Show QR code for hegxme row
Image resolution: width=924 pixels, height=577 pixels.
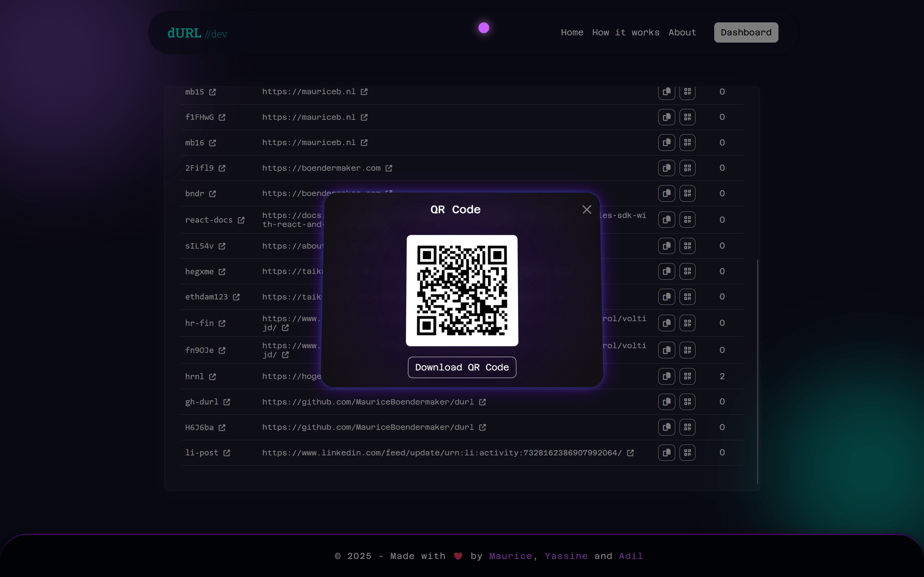click(687, 271)
